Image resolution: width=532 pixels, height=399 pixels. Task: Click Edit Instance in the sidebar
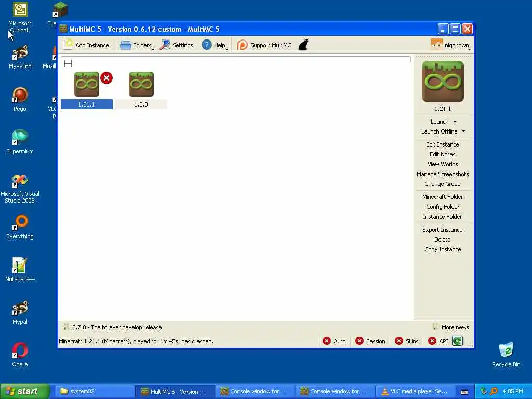click(443, 144)
